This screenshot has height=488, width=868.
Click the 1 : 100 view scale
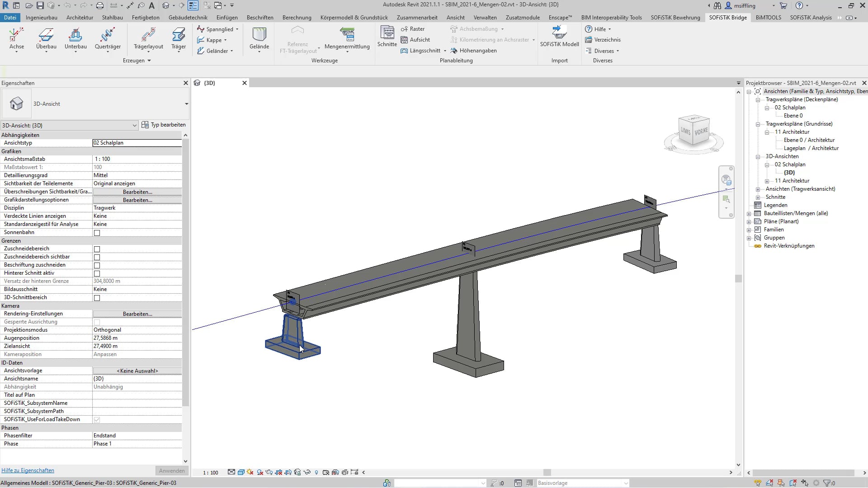point(210,473)
